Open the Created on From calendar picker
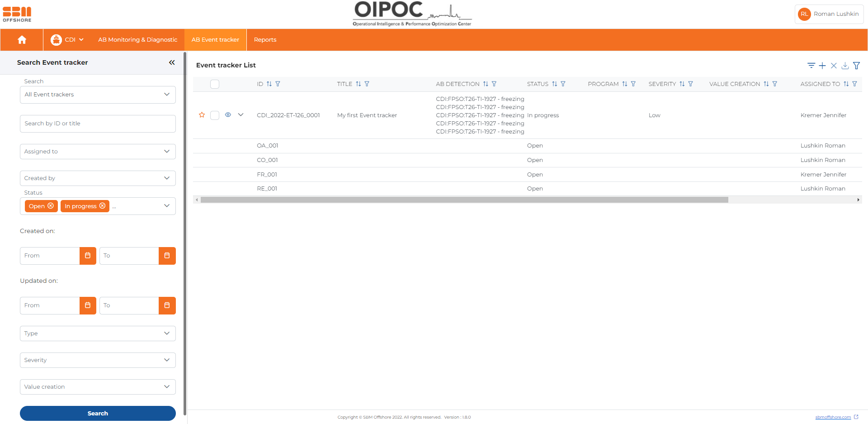The height and width of the screenshot is (424, 868). pyautogui.click(x=88, y=256)
